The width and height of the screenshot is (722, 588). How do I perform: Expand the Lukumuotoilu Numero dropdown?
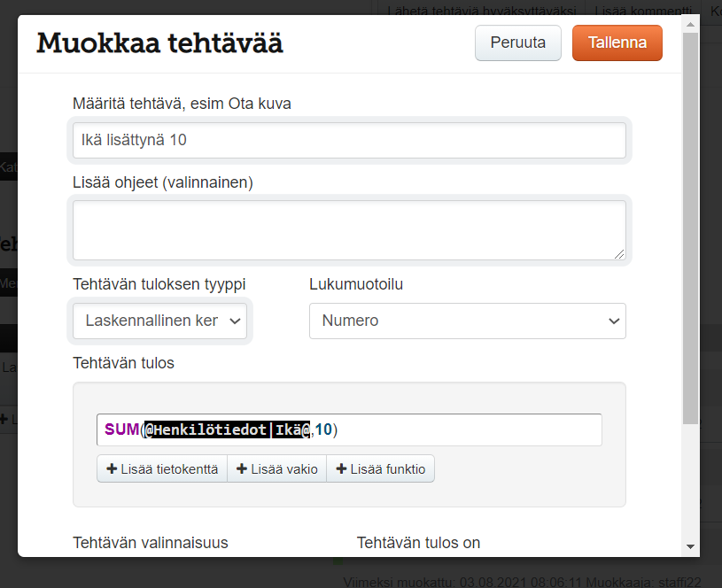click(467, 321)
